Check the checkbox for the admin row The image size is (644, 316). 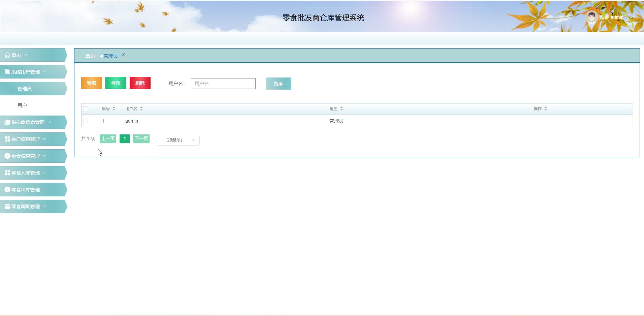click(x=86, y=121)
